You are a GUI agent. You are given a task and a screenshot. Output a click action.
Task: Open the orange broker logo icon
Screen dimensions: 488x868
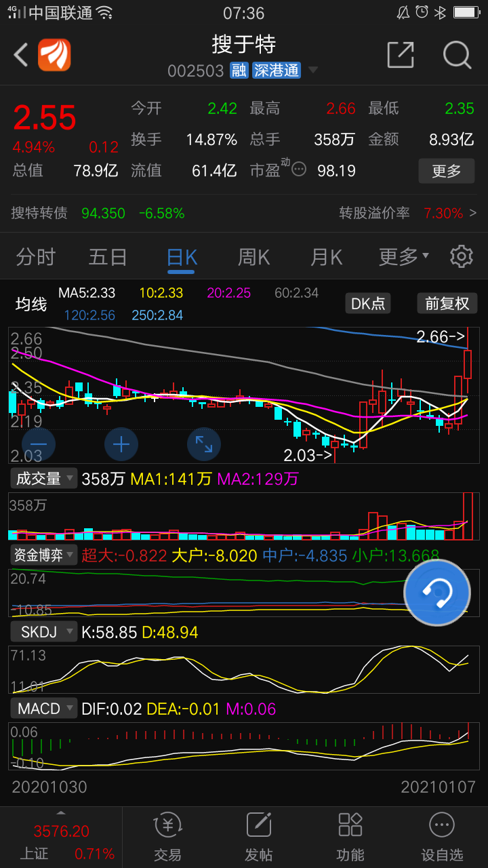pyautogui.click(x=54, y=55)
